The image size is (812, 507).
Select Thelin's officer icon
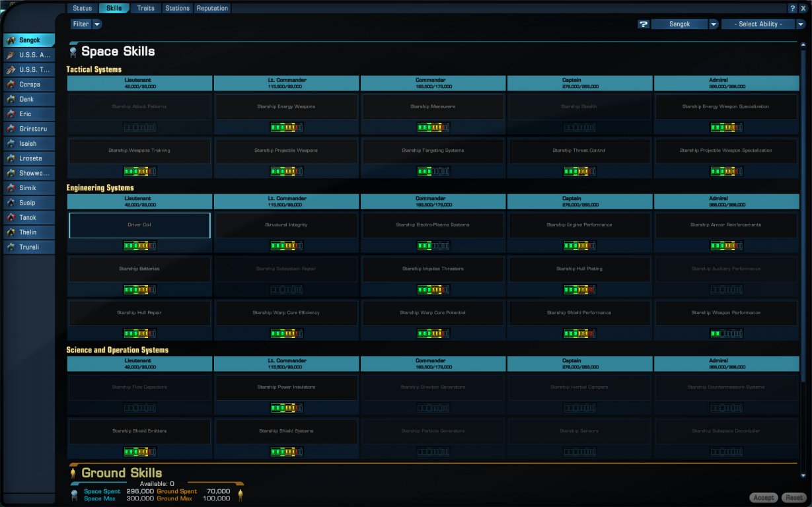coord(11,232)
